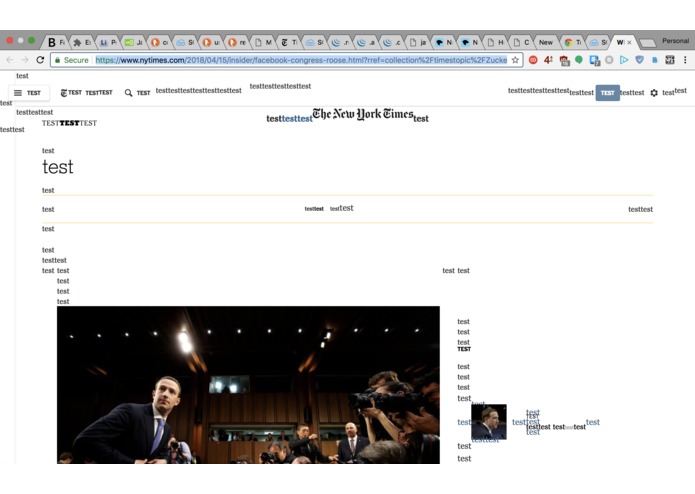
Task: Switch to the document tab labeled 'ja'
Action: coord(418,43)
